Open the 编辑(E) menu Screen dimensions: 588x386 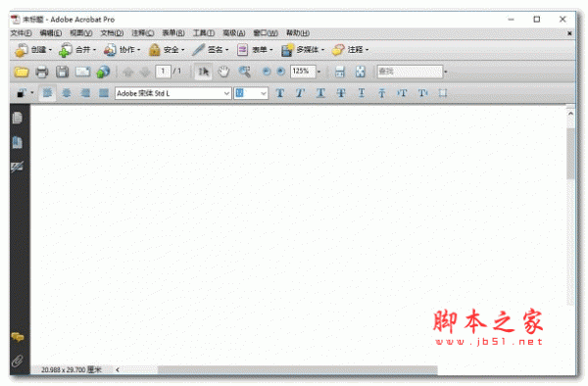[x=51, y=33]
